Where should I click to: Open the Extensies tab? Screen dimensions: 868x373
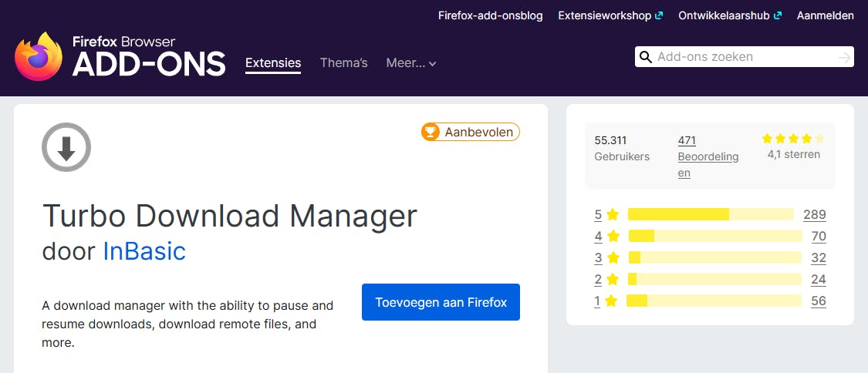(273, 63)
